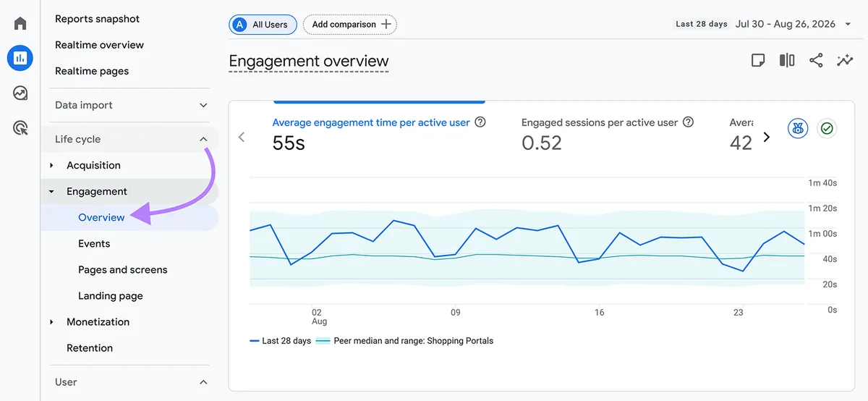Open Realtime overview report
868x401 pixels.
[x=99, y=45]
